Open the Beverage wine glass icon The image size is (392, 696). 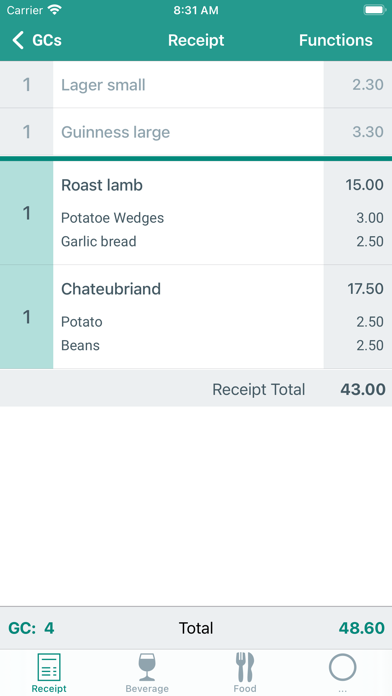147,667
